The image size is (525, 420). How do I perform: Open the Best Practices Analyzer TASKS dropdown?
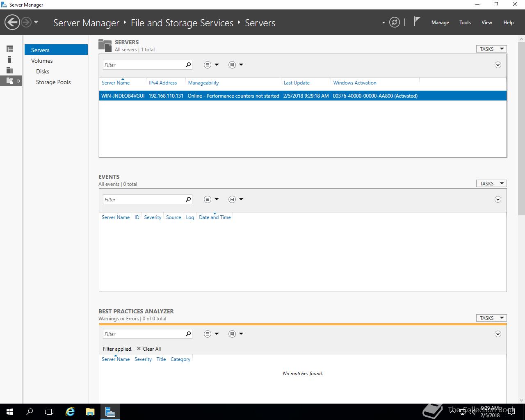(x=491, y=318)
